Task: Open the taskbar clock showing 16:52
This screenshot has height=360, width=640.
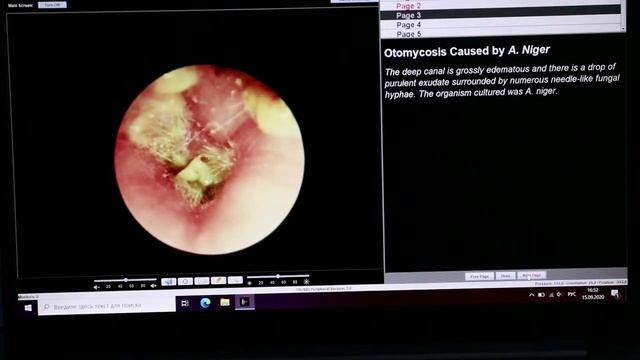Action: point(593,293)
